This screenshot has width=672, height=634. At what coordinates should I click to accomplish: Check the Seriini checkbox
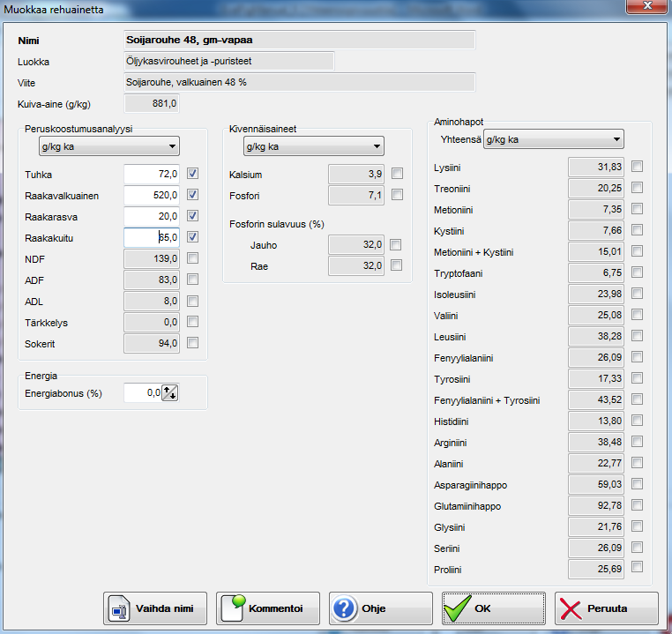(x=638, y=547)
